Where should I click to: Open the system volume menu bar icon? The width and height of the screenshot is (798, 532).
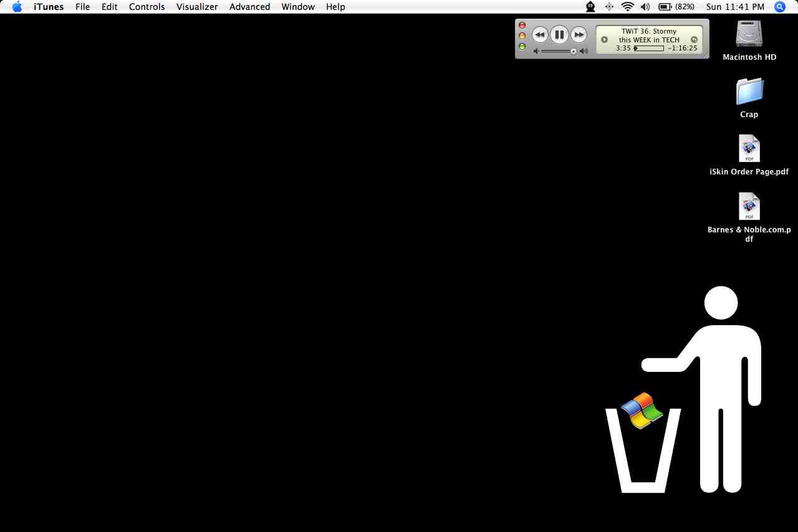[x=645, y=7]
